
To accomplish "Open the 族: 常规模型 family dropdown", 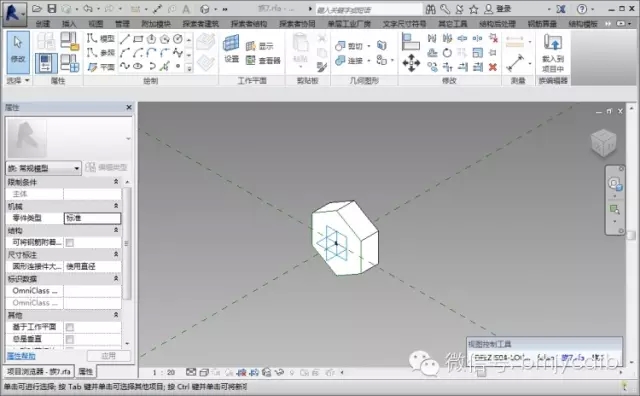I will click(x=43, y=168).
